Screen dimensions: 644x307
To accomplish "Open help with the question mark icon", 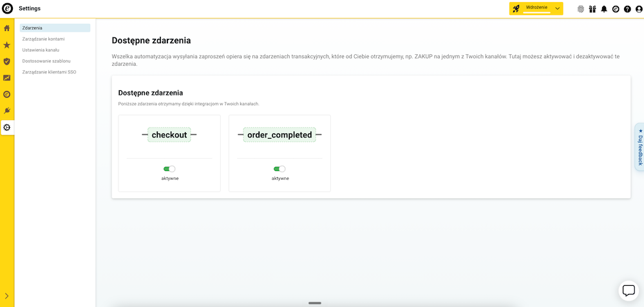I will click(627, 9).
